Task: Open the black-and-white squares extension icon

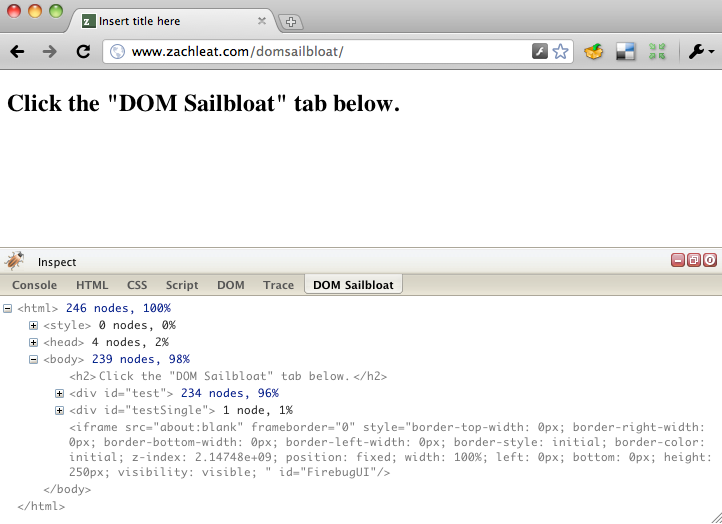Action: coord(625,51)
